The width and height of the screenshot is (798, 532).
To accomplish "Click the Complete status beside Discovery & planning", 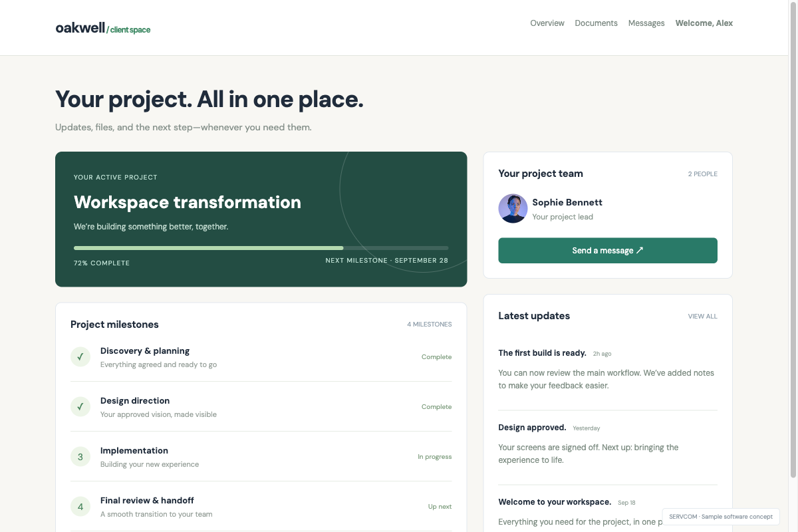I will [x=436, y=357].
